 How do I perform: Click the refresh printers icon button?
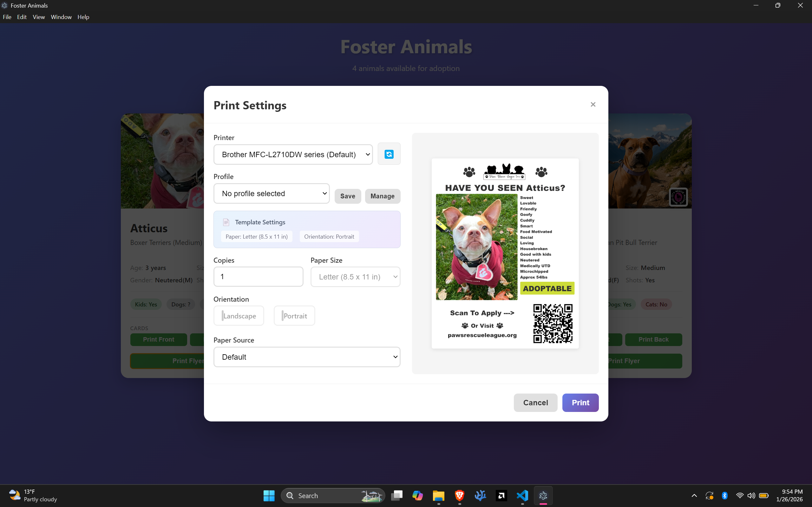coord(389,154)
